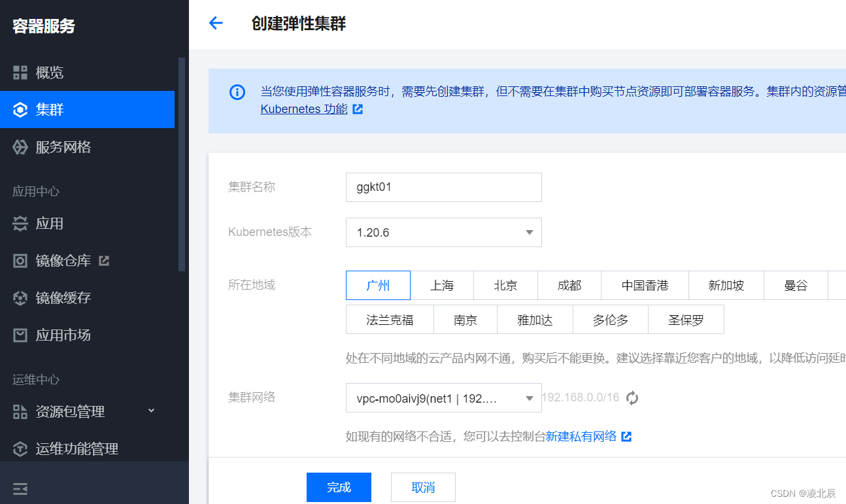Viewport: 846px width, 504px height.
Task: Select region 曼谷
Action: point(796,286)
